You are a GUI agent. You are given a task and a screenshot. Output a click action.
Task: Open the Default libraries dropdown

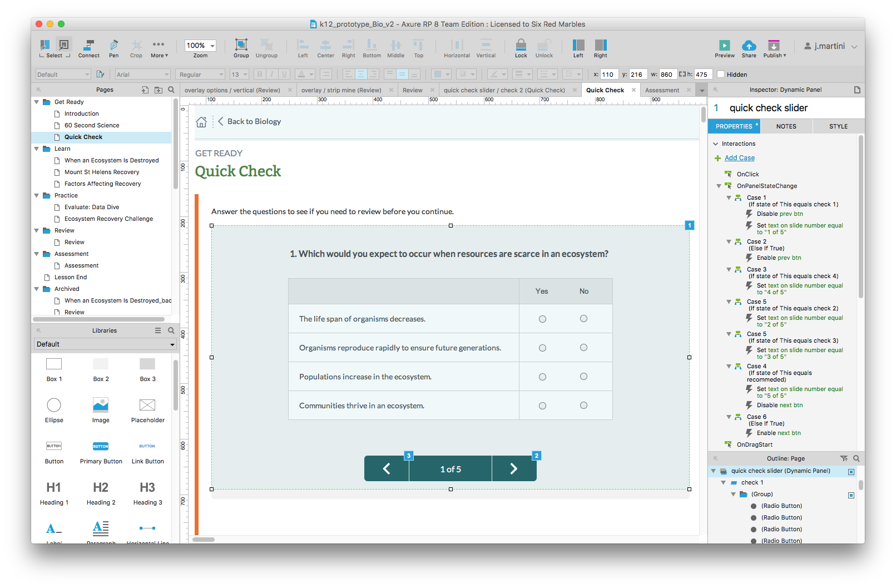point(105,344)
